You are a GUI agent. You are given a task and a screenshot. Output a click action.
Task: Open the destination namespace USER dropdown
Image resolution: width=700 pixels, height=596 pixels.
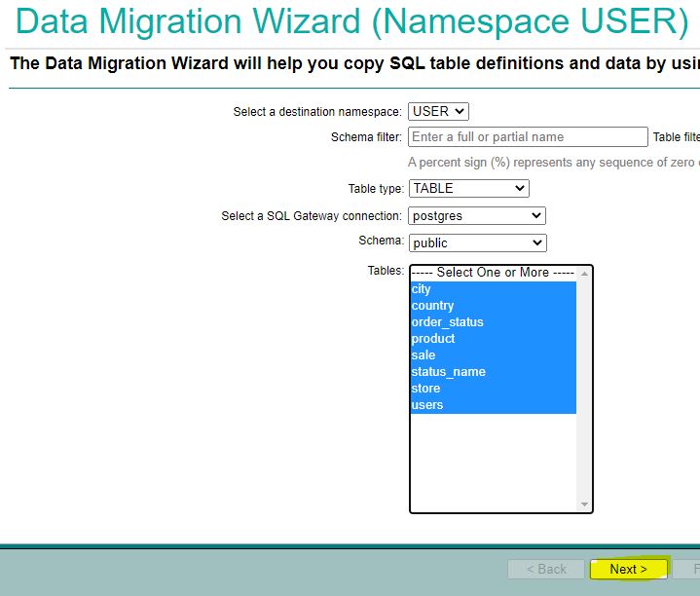[438, 112]
